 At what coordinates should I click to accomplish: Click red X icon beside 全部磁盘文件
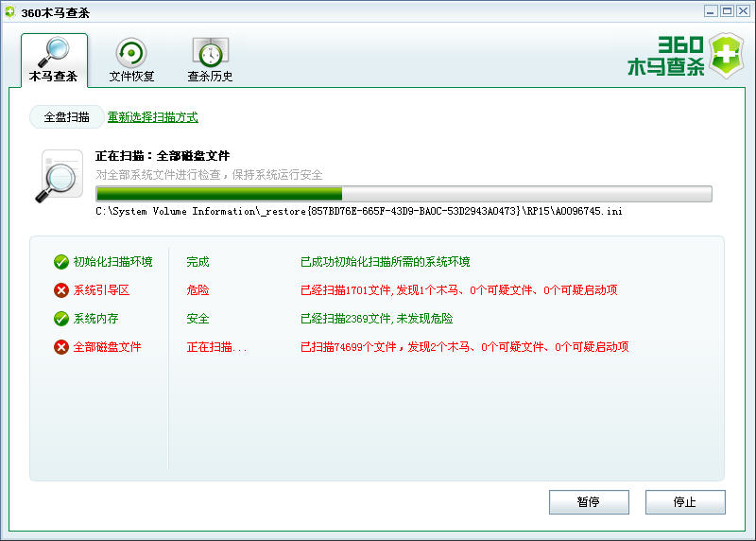[61, 347]
